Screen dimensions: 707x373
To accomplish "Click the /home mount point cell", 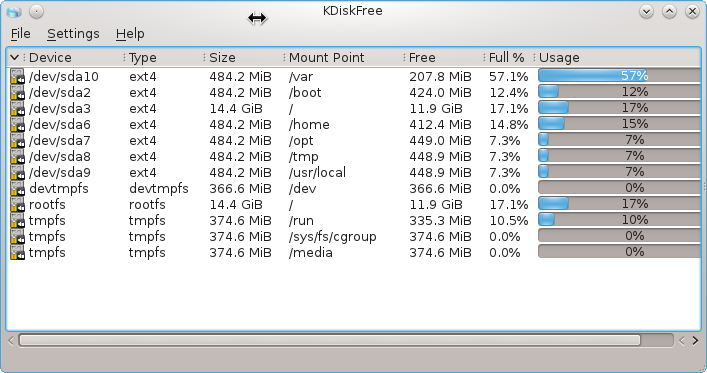I will (309, 125).
